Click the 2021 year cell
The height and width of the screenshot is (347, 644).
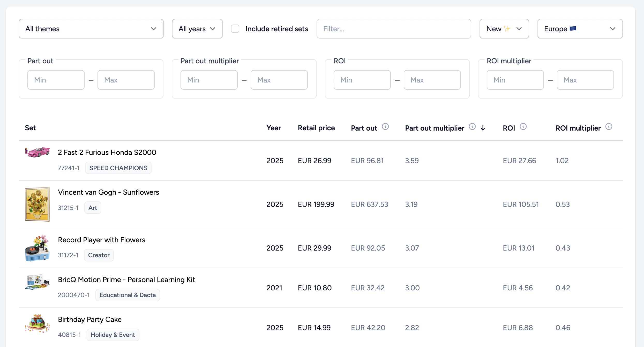point(274,288)
